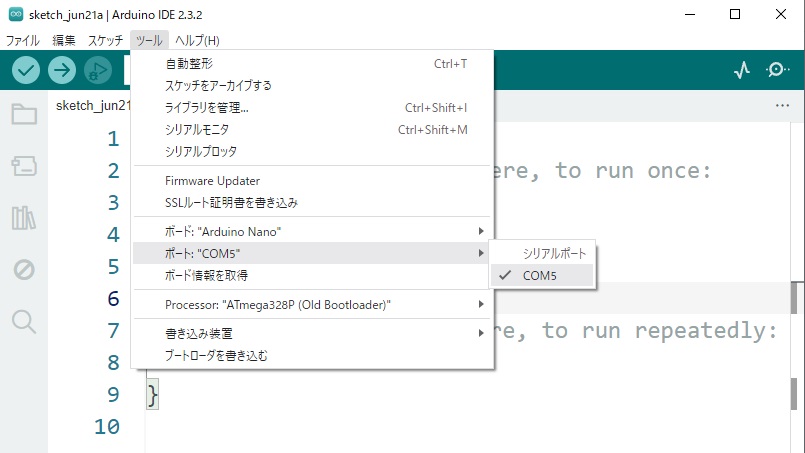Open the ヘルプ(H) menu
Viewport: 805px width, 453px height.
pyautogui.click(x=197, y=40)
